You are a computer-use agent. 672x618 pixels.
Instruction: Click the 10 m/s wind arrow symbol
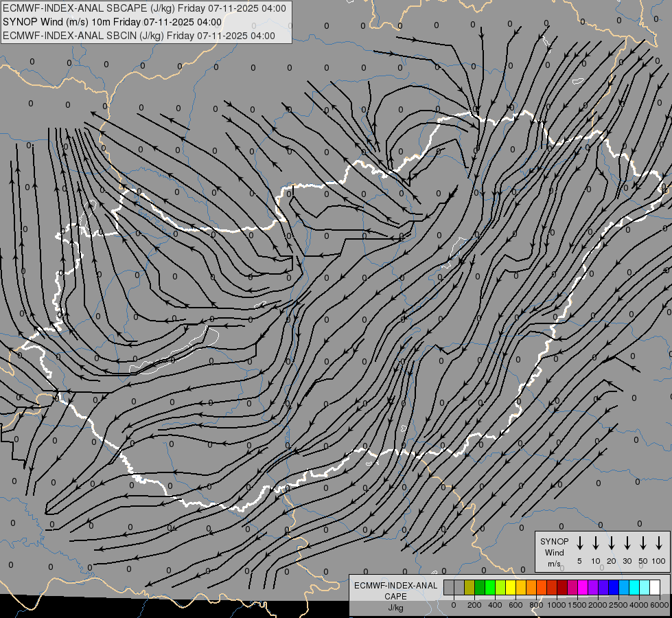click(x=596, y=543)
